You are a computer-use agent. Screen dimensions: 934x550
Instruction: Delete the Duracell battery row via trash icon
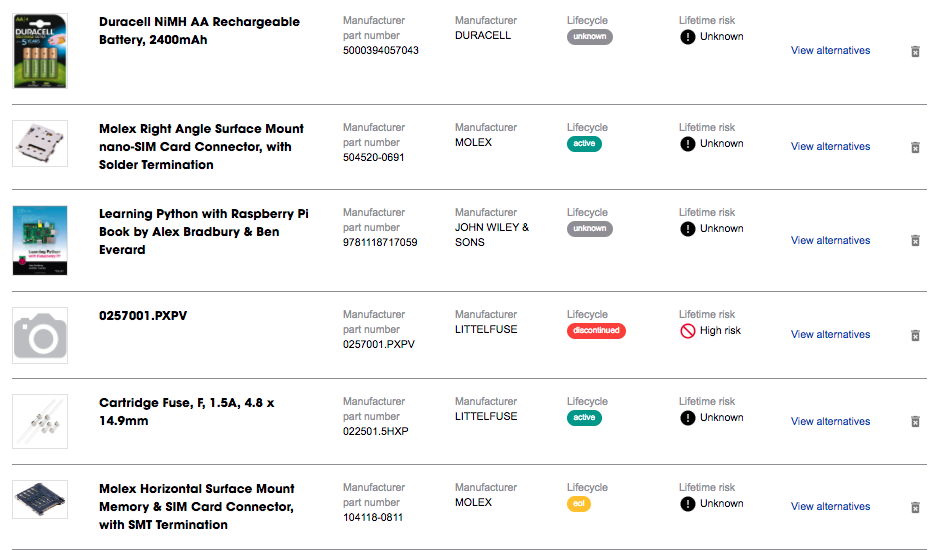916,52
